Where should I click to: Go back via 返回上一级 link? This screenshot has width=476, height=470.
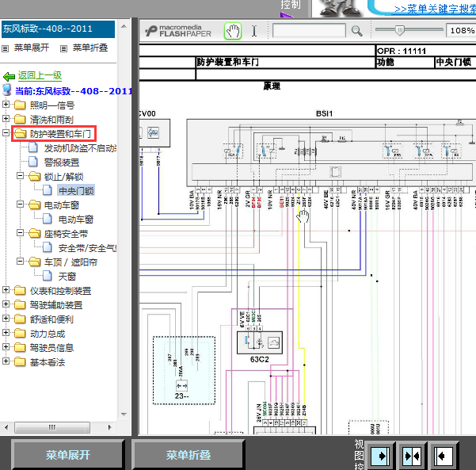coord(40,75)
